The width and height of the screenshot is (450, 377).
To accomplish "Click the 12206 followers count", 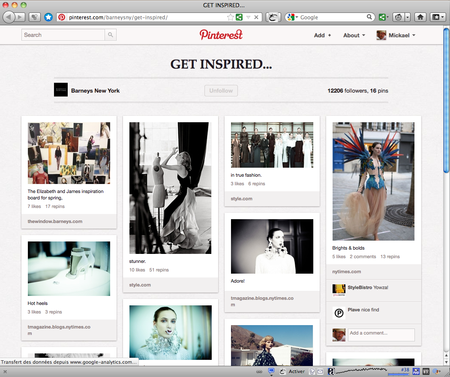I will click(x=347, y=91).
